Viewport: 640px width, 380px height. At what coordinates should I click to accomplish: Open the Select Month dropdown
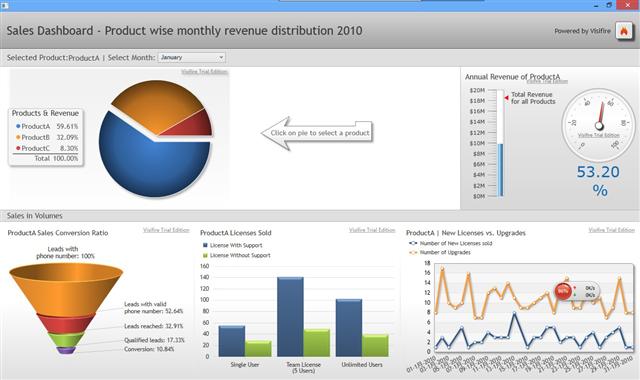point(191,58)
